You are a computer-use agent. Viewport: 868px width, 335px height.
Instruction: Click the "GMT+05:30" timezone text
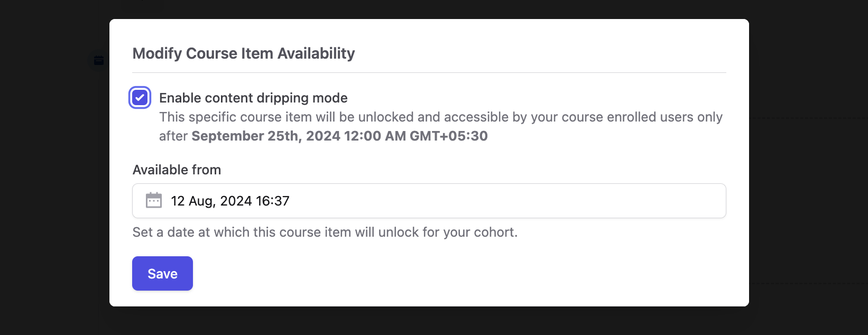coord(448,136)
